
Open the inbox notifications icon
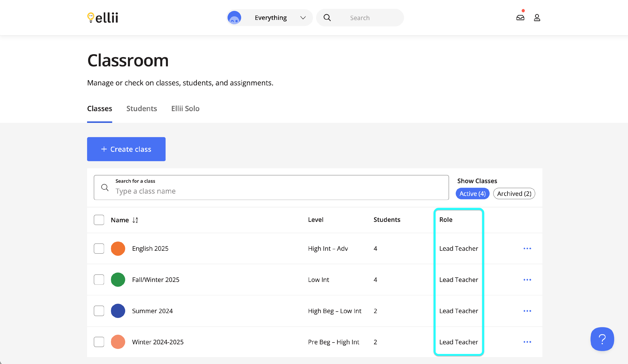click(x=520, y=18)
